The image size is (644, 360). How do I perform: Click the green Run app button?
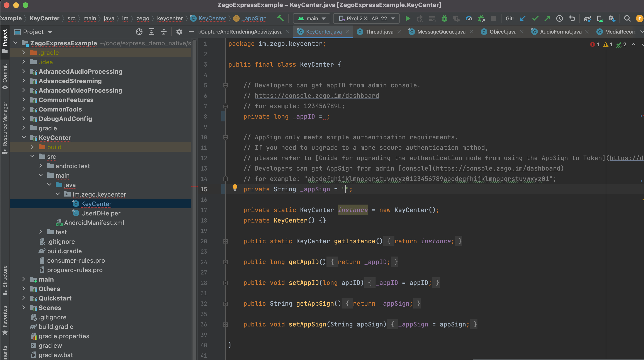[407, 18]
